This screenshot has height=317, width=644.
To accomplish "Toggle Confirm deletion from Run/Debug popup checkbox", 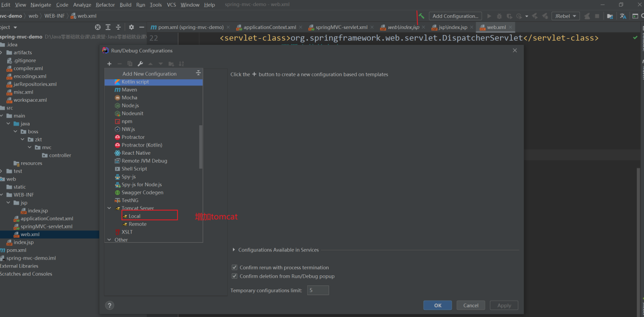I will click(235, 276).
